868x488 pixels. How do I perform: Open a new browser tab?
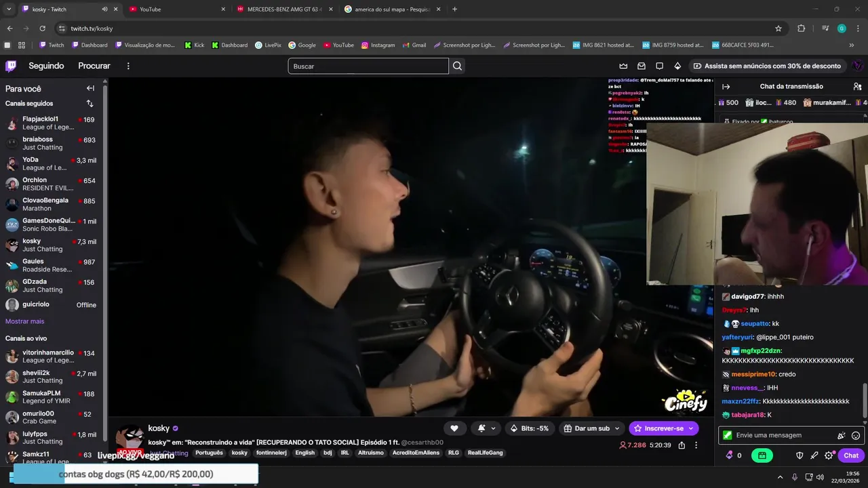point(454,9)
